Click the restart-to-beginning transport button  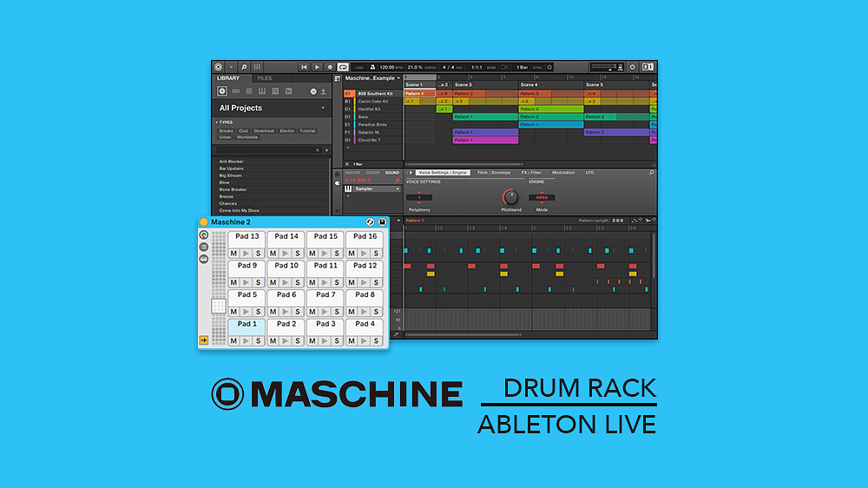pos(304,67)
